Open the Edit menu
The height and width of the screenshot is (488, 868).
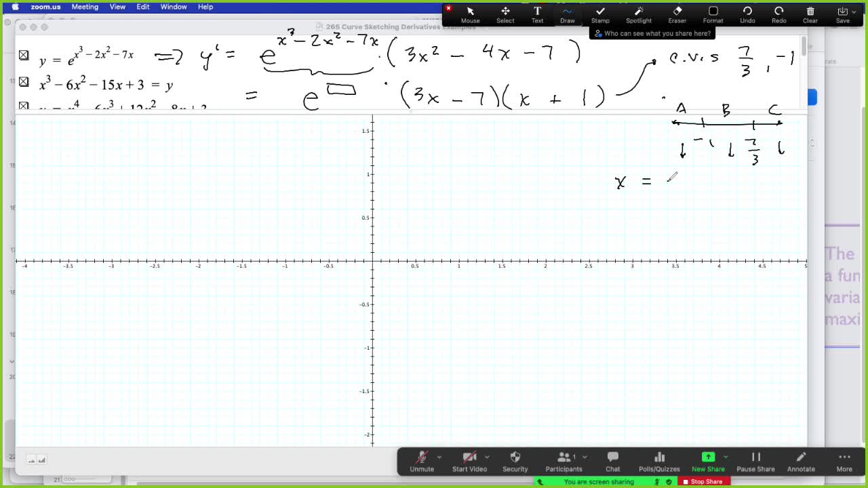pyautogui.click(x=143, y=7)
